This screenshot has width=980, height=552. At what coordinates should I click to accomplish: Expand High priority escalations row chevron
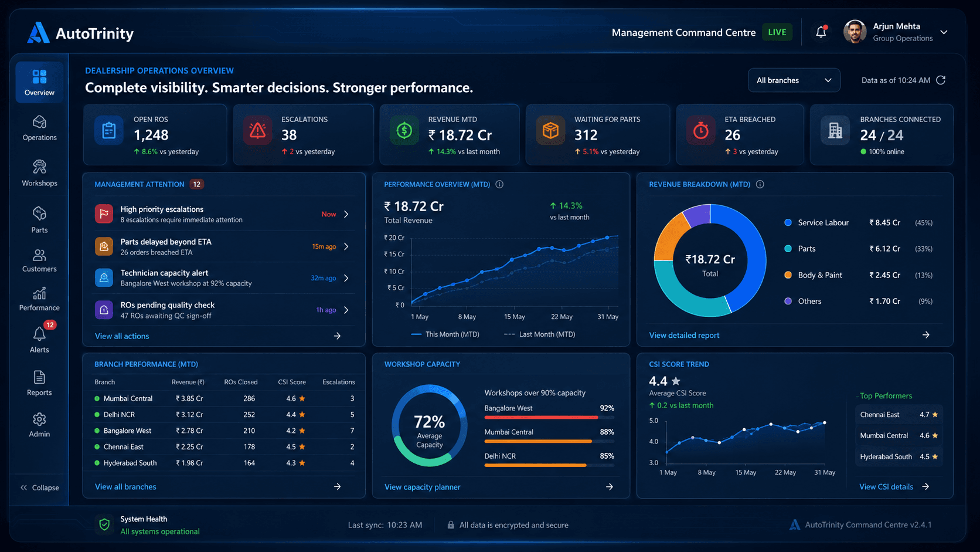[346, 214]
